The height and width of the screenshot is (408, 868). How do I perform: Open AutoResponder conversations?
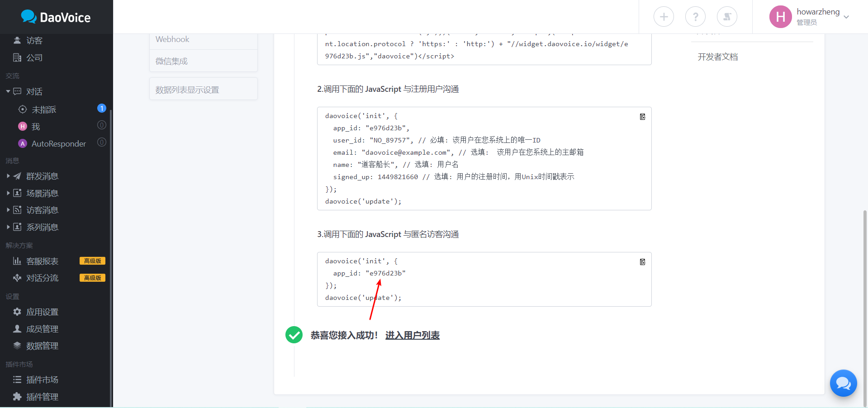[x=59, y=143]
